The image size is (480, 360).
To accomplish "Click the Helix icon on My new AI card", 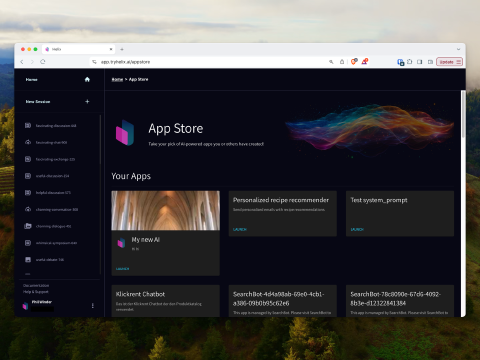I will coord(121,243).
